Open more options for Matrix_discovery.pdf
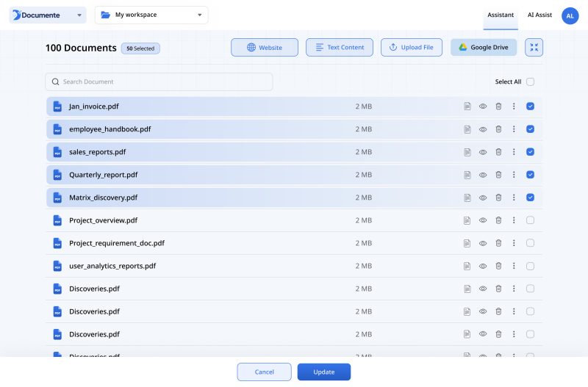 [x=514, y=198]
